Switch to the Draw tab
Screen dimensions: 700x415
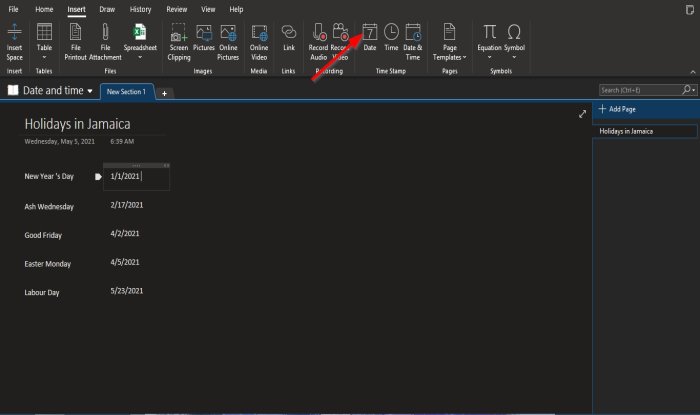pos(107,9)
